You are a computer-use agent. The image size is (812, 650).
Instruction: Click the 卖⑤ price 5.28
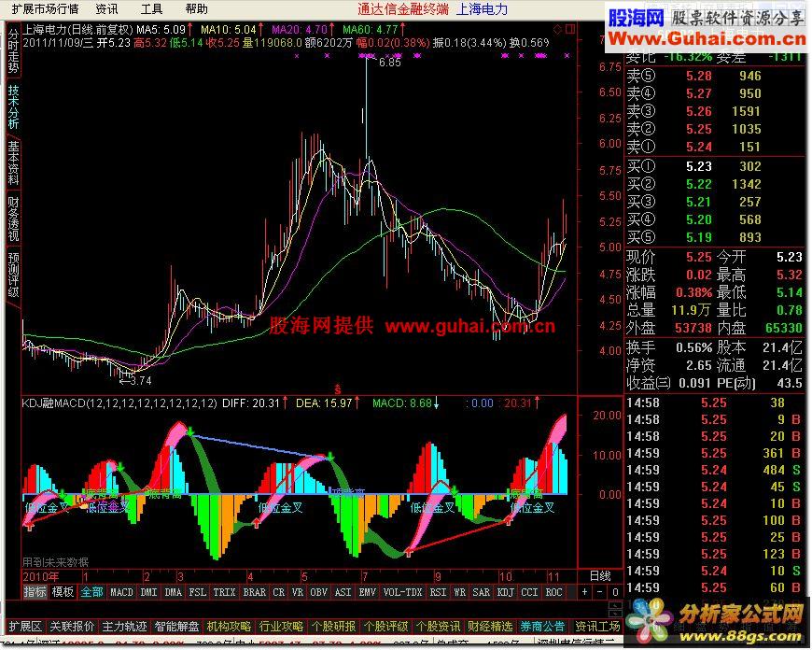[x=699, y=76]
